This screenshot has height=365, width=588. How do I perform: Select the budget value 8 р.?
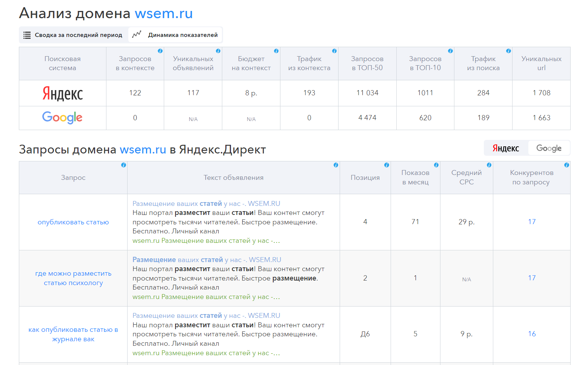[x=251, y=93]
